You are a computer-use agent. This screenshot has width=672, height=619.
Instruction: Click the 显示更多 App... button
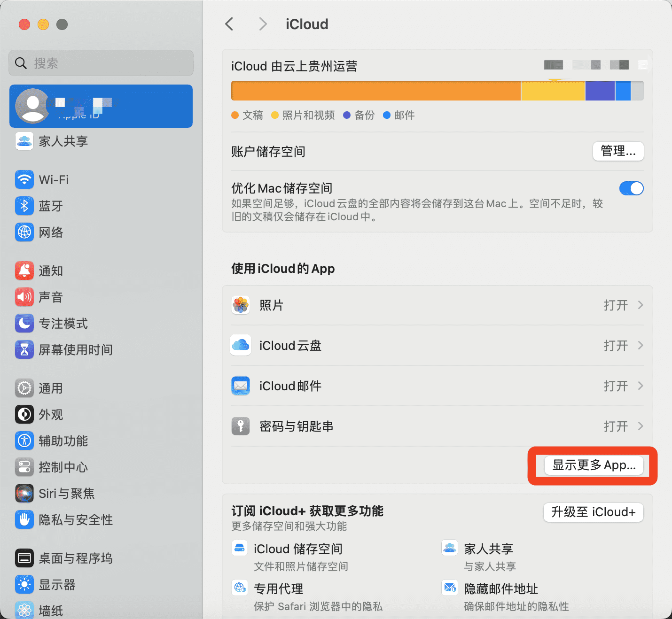[x=594, y=465]
